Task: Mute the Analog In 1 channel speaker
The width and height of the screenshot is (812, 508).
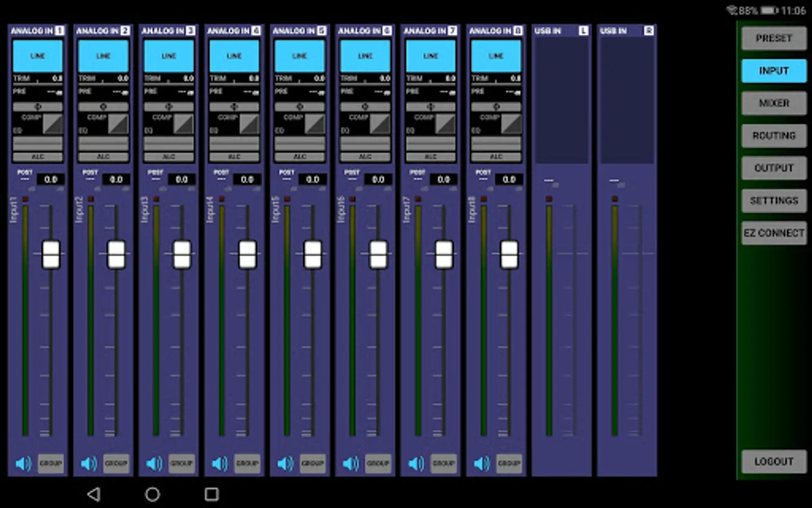Action: (23, 463)
